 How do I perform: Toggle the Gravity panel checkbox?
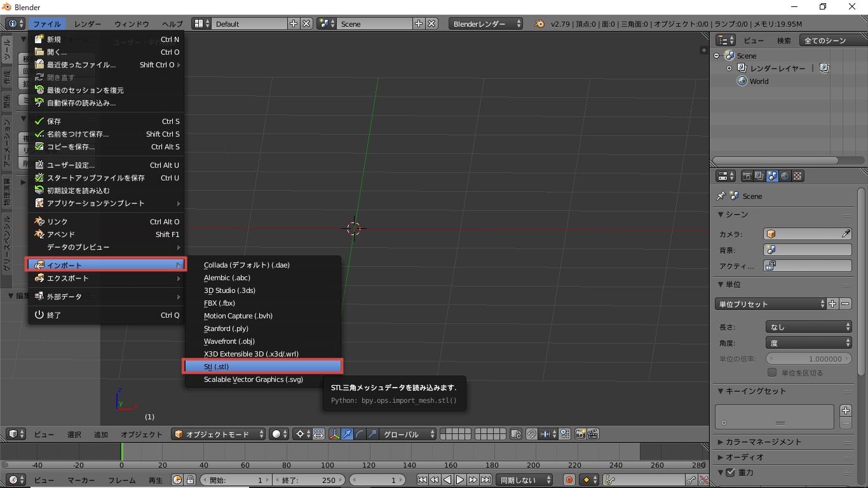click(x=730, y=472)
